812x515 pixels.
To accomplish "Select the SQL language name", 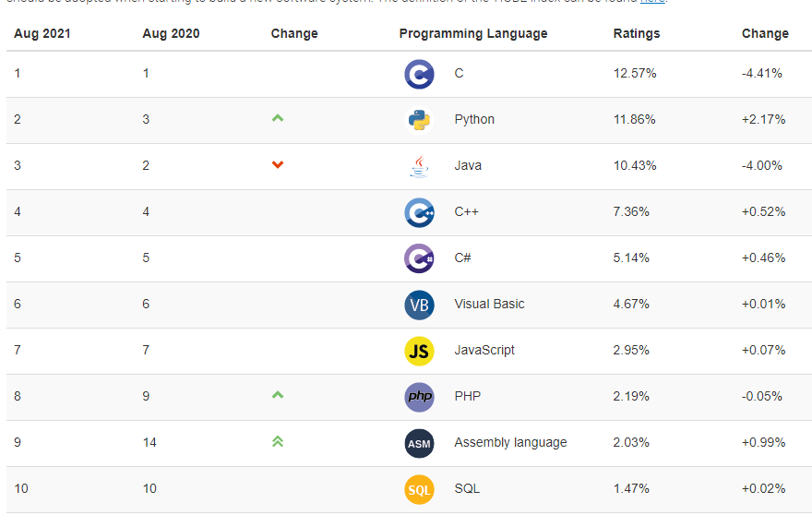I will click(467, 488).
